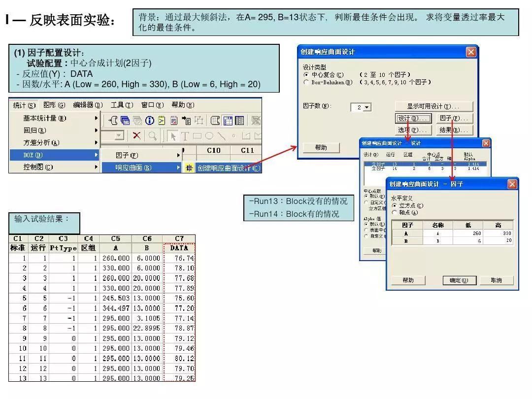Select the 中心复合(C) radio button
This screenshot has width=532, height=399.
tap(305, 74)
